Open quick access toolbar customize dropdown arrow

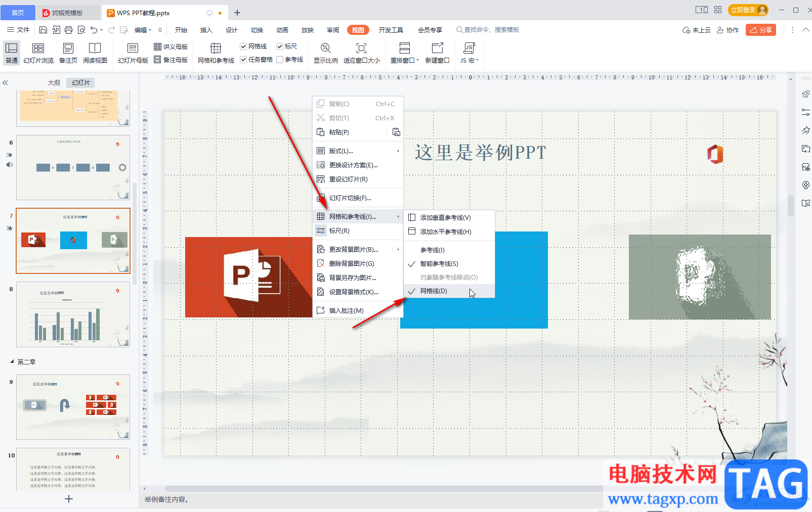[160, 30]
